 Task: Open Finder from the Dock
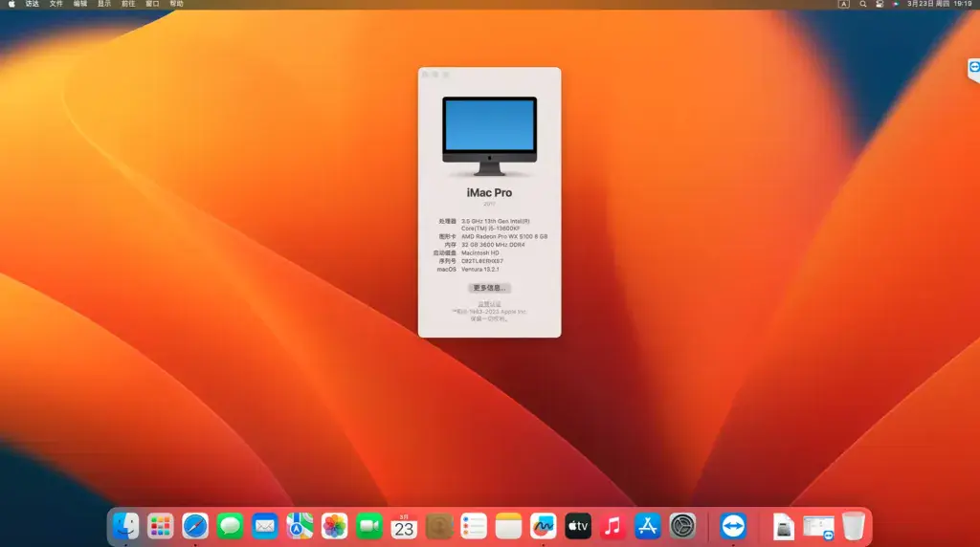(x=125, y=526)
